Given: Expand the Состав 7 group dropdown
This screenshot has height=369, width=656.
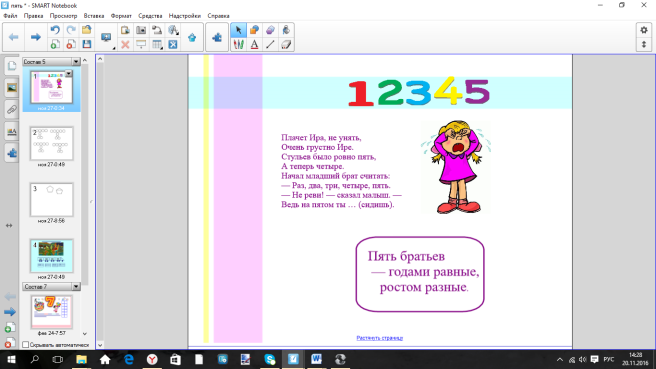Looking at the screenshot, I should (x=76, y=287).
